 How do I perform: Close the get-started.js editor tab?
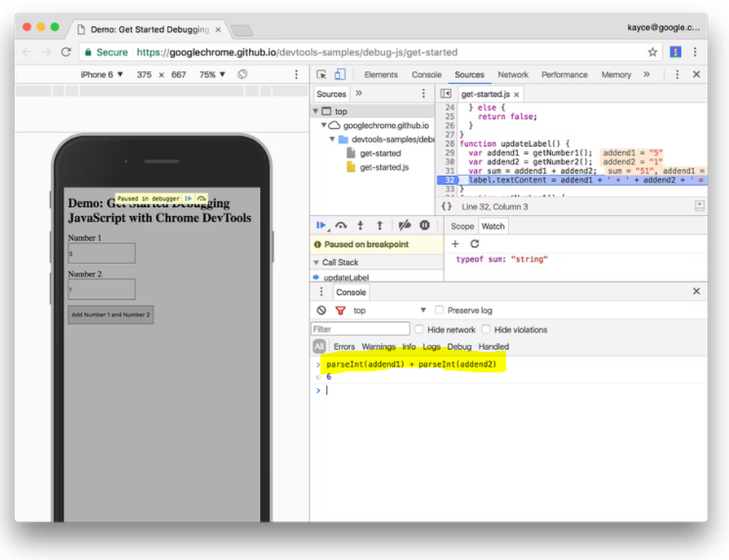517,95
